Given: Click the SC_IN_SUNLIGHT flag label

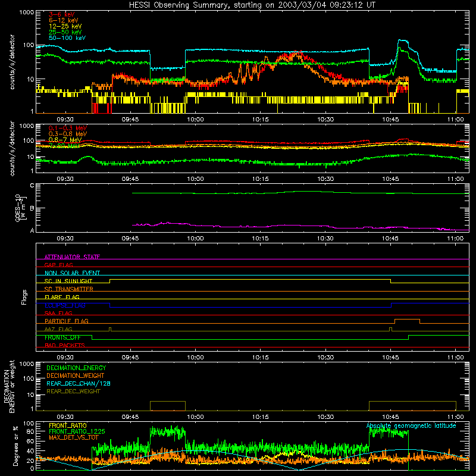Looking at the screenshot, I should pyautogui.click(x=68, y=281).
